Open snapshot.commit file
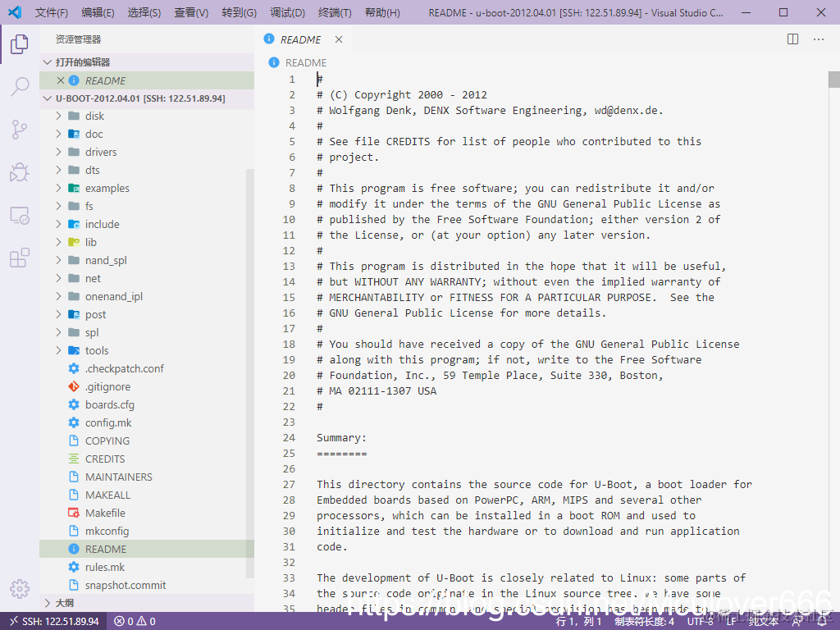The height and width of the screenshot is (630, 840). tap(126, 586)
